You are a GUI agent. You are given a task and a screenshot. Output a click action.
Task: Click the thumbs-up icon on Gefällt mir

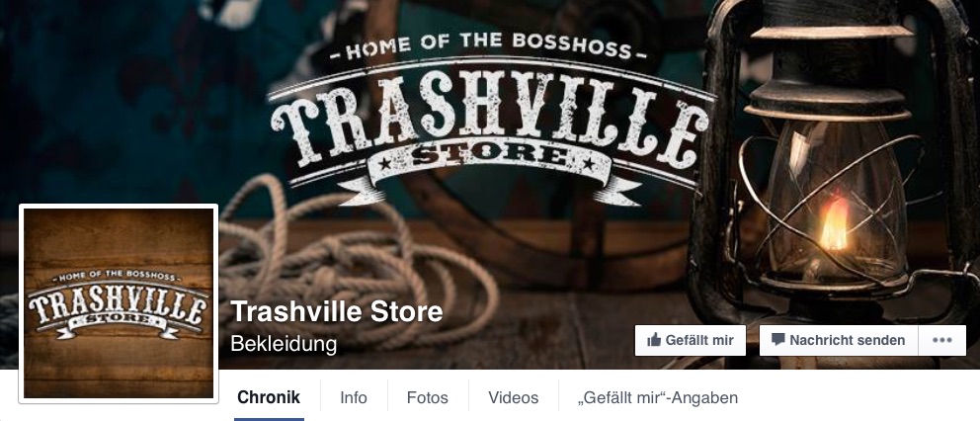654,340
